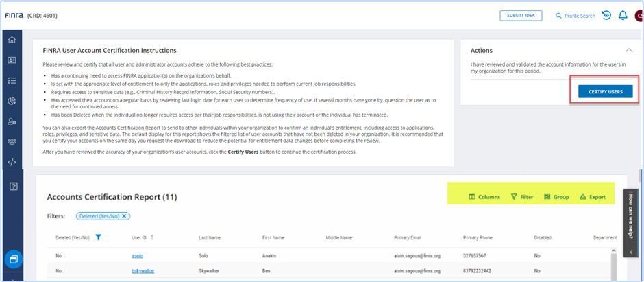Click the blue floating windows button

[x=12, y=259]
